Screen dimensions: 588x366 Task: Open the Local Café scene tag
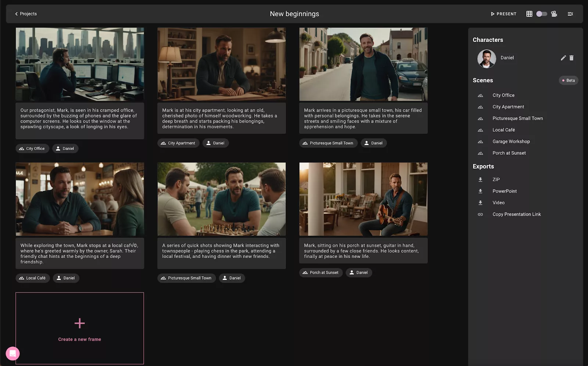click(x=32, y=278)
